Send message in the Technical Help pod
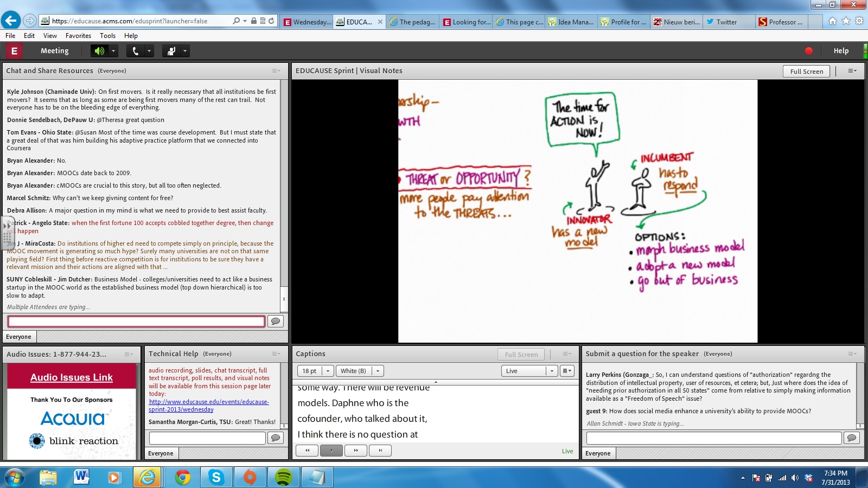The image size is (868, 488). [276, 438]
